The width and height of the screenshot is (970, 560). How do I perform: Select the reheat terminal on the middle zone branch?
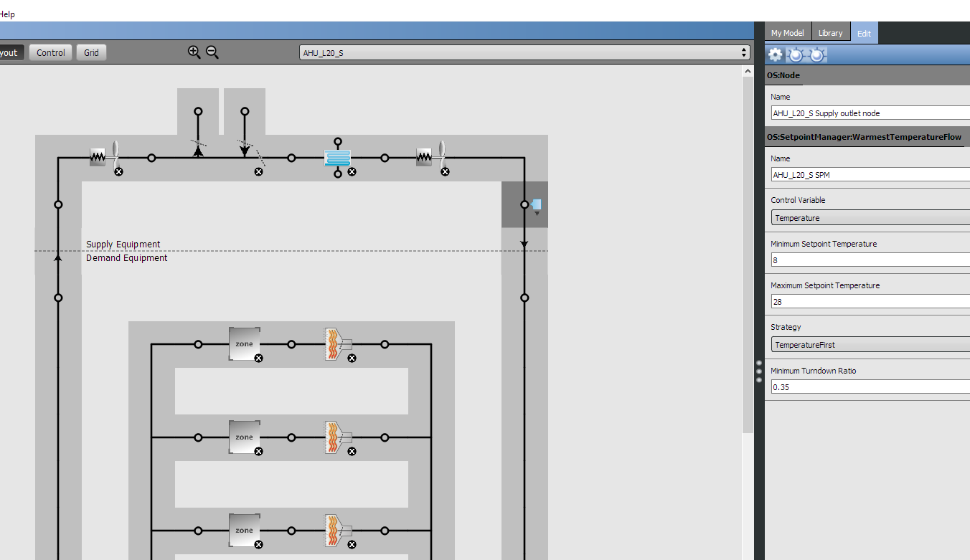(337, 437)
